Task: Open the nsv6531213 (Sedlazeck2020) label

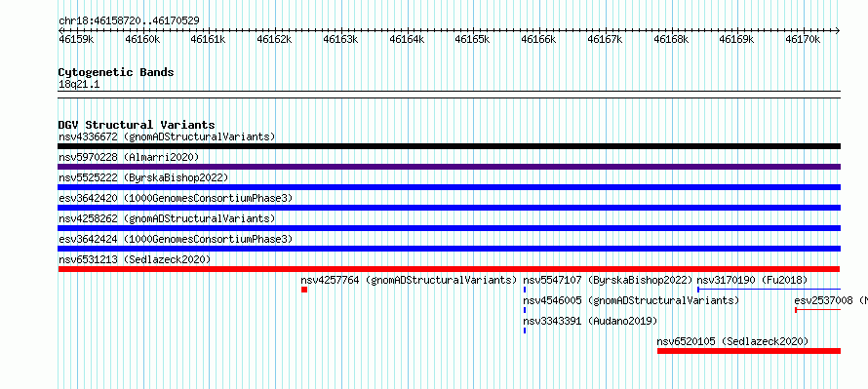Action: coord(135,259)
